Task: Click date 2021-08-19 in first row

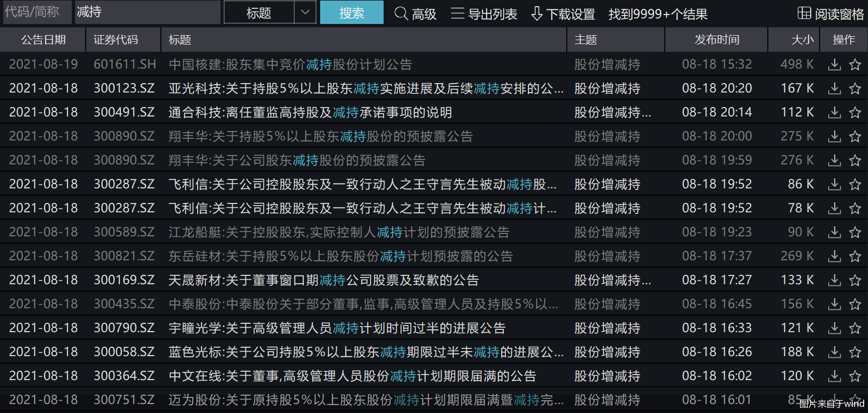Action: tap(43, 65)
